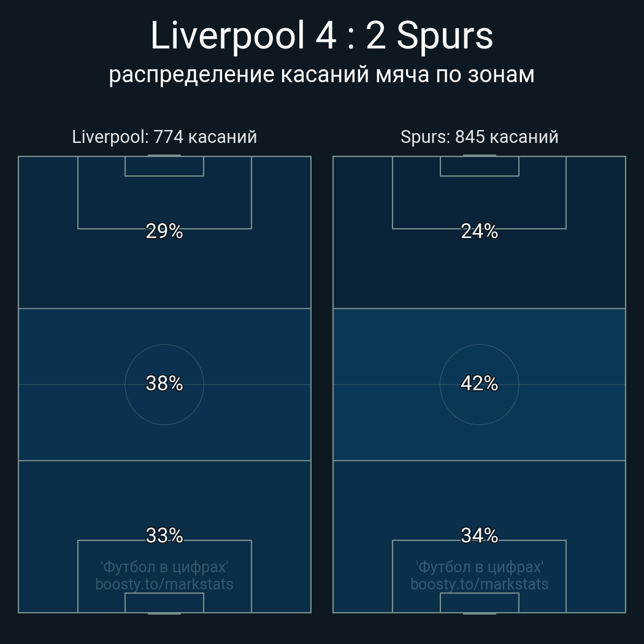Click the Liverpool: 774 касаний label
This screenshot has width=644, height=644.
[164, 137]
